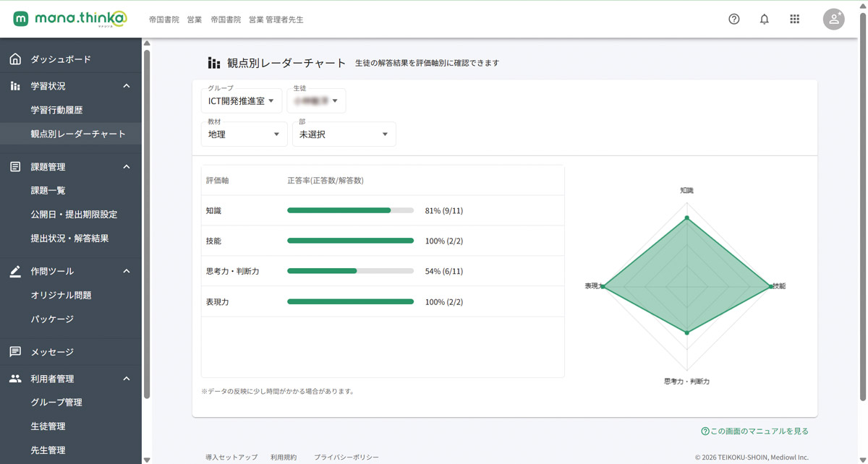Click the 知識 row label in table
Image resolution: width=868 pixels, height=464 pixels.
tap(213, 211)
